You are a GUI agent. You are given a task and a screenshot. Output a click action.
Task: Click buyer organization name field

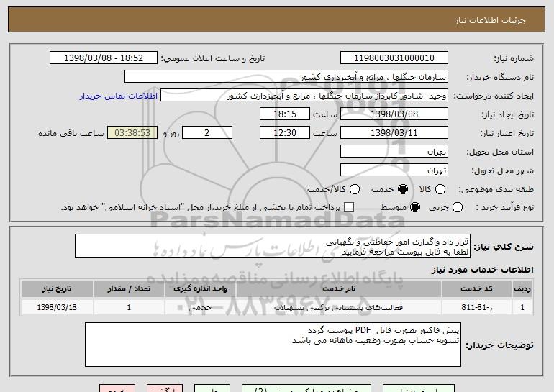pyautogui.click(x=286, y=77)
